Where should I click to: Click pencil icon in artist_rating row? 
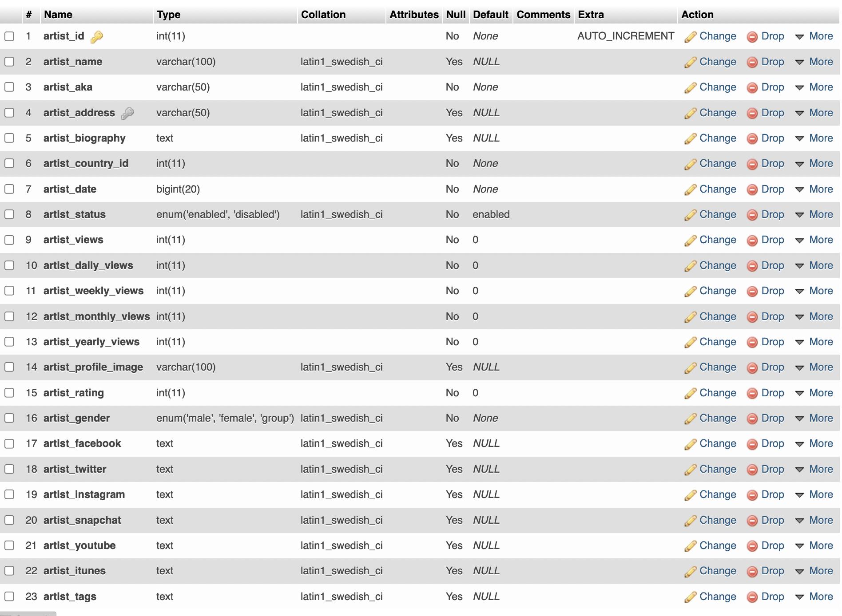[690, 394]
